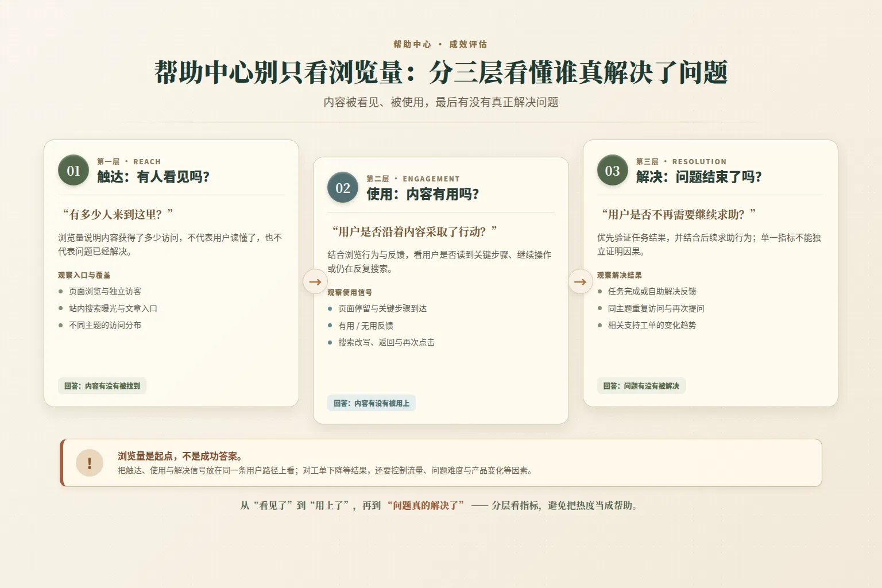Screen dimensions: 882x588
Task: Click list item 有用 / 无用反馈
Action: [366, 326]
